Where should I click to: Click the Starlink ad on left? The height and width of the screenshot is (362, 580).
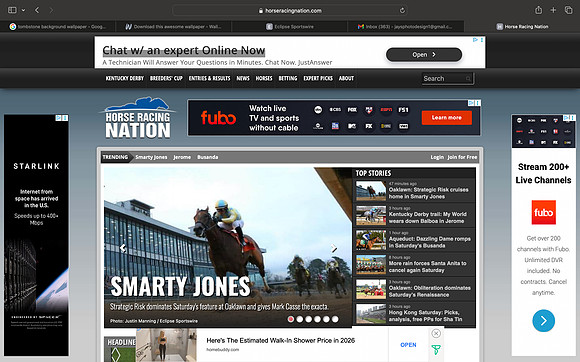36,235
